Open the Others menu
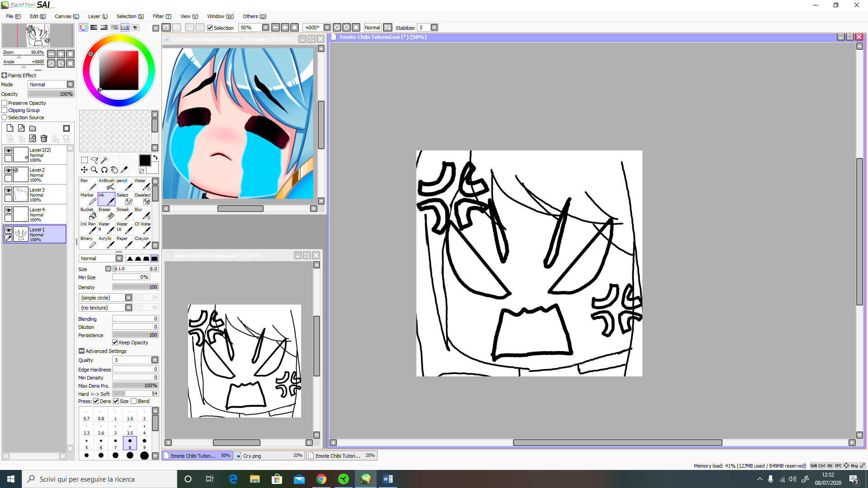Viewport: 868px width, 488px height. click(x=255, y=16)
